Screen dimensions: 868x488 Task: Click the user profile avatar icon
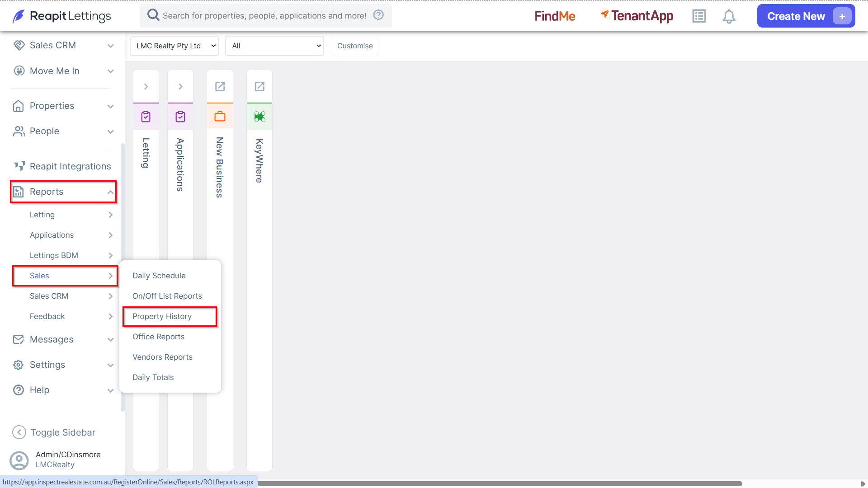point(19,460)
